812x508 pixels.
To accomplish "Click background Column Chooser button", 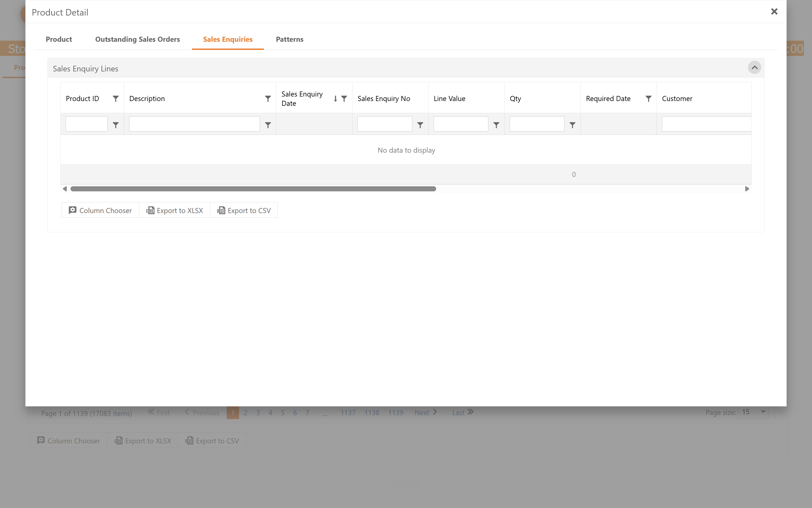I will 69,441.
